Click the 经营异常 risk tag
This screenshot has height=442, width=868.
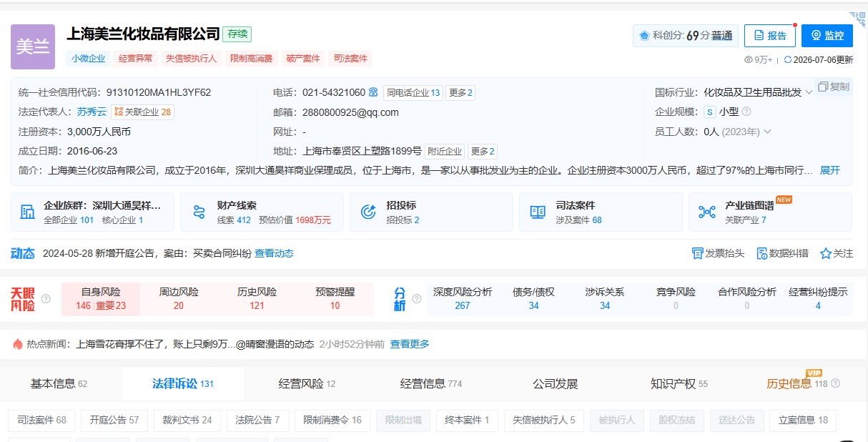[x=136, y=59]
